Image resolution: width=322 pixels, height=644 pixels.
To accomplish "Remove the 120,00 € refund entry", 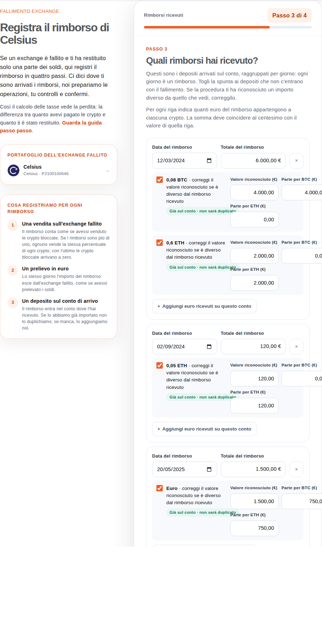I will click(x=296, y=347).
